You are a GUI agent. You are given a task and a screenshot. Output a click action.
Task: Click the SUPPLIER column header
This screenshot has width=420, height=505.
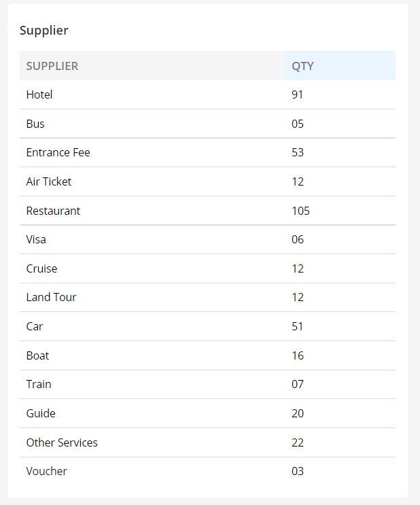(x=152, y=66)
